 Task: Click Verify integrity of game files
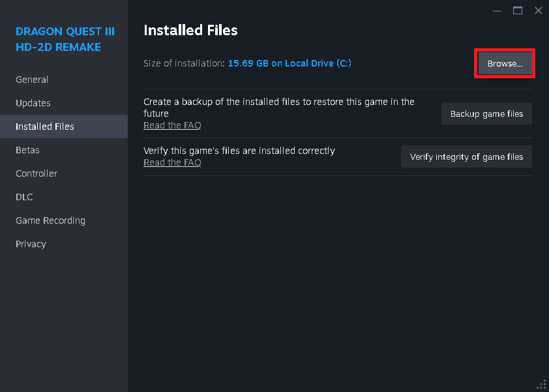tap(466, 157)
